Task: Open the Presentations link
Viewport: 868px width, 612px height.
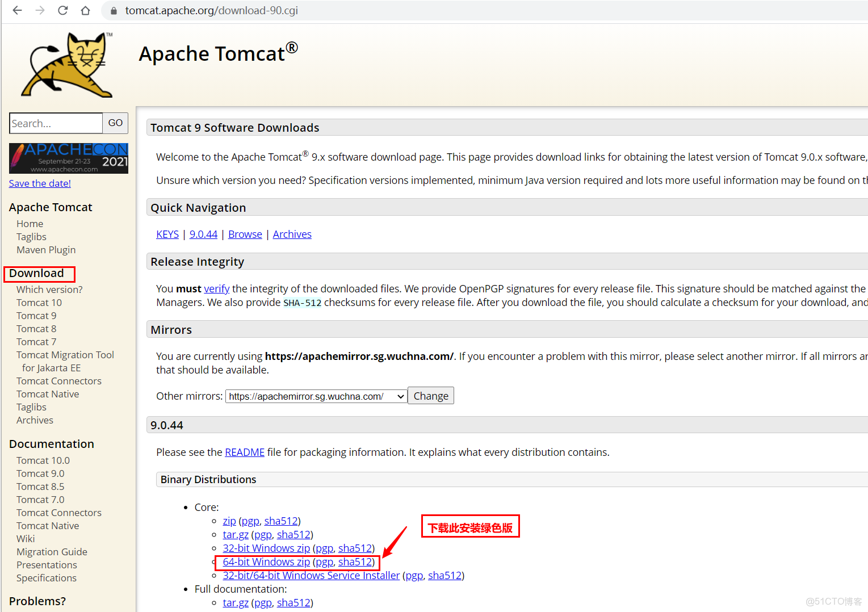Action: point(47,565)
